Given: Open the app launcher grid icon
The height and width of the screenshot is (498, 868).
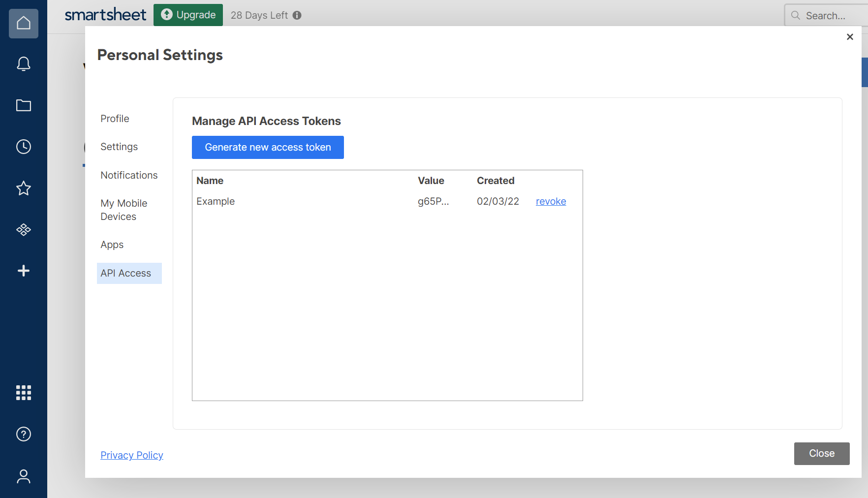Looking at the screenshot, I should click(23, 393).
